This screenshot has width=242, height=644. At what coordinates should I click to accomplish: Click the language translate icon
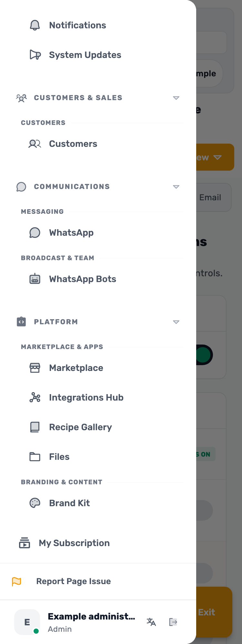151,622
